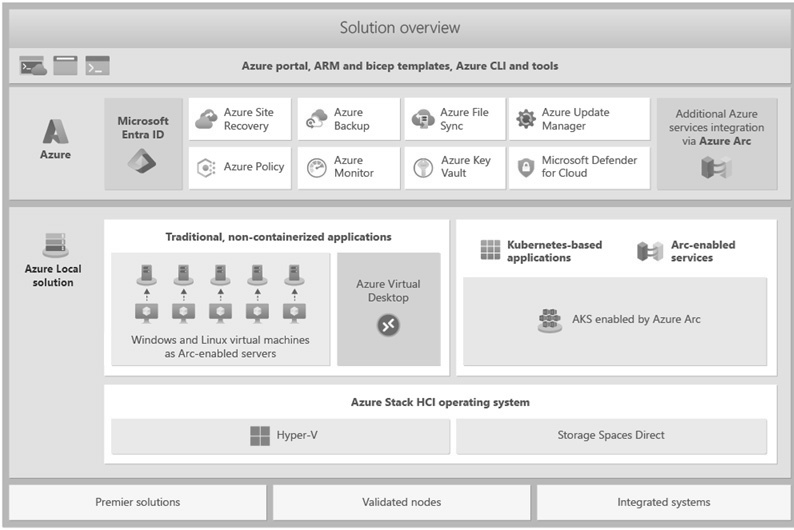Viewport: 794px width, 530px height.
Task: Click the Azure Local solution server stack icon
Action: point(55,244)
